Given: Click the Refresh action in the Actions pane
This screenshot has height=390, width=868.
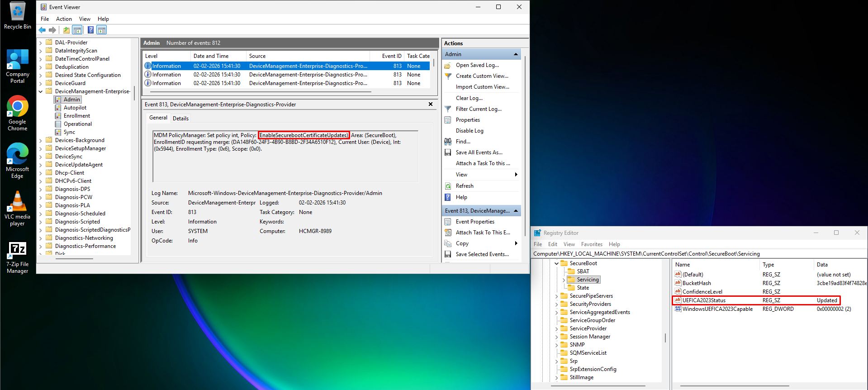Looking at the screenshot, I should coord(465,186).
